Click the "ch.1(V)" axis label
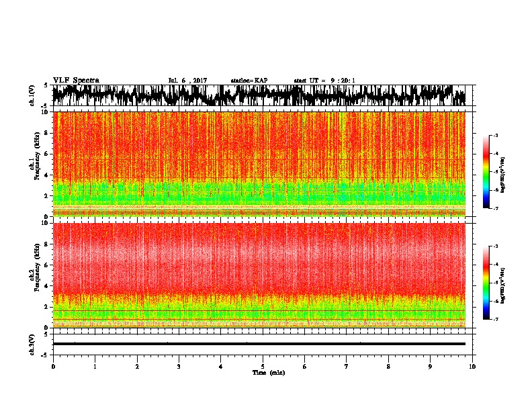Screen dimensions: 532x411 click(32, 95)
